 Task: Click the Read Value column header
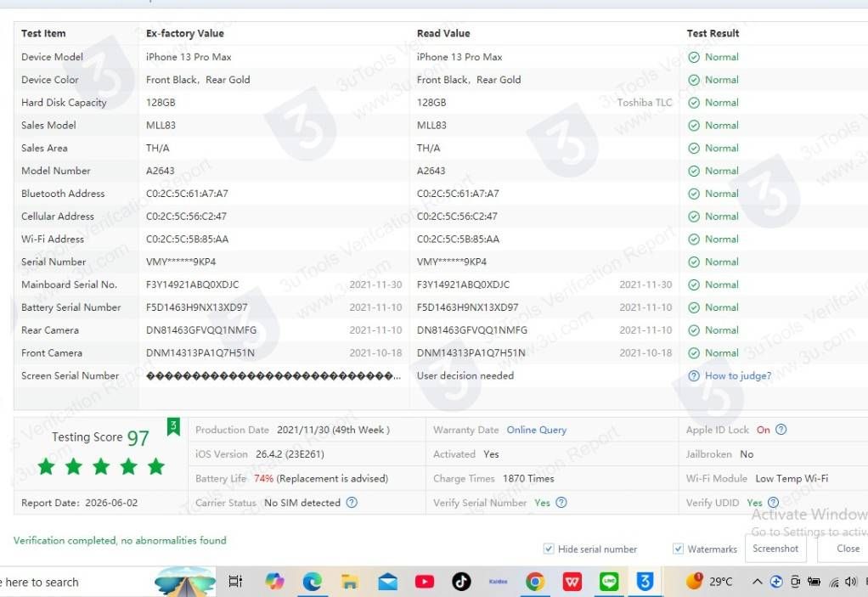pos(443,33)
